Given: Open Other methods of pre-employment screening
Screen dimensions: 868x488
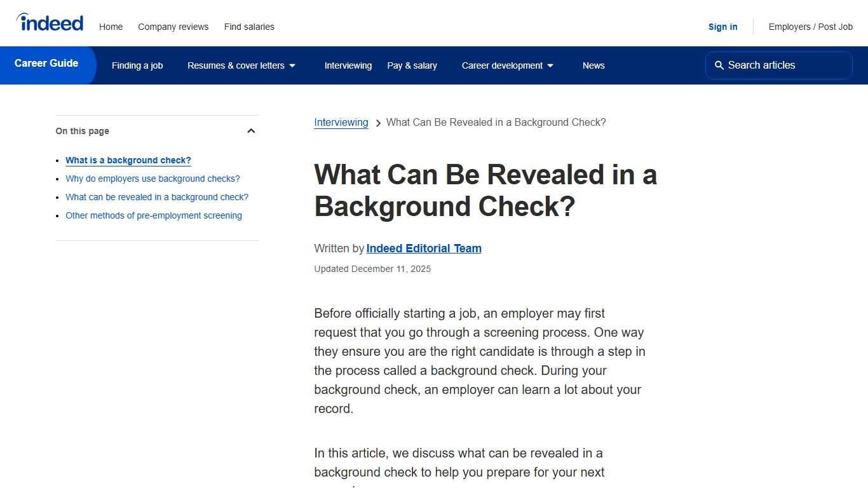Looking at the screenshot, I should (x=153, y=215).
